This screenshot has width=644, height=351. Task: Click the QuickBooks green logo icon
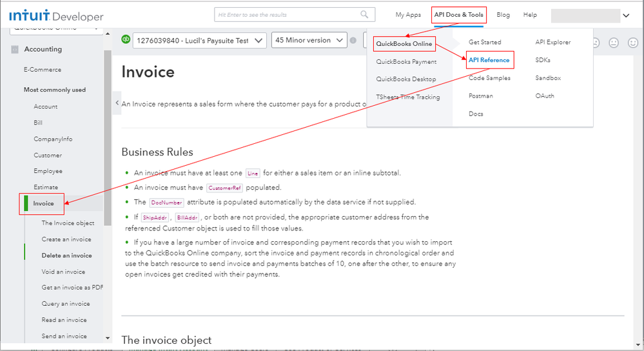pos(126,39)
